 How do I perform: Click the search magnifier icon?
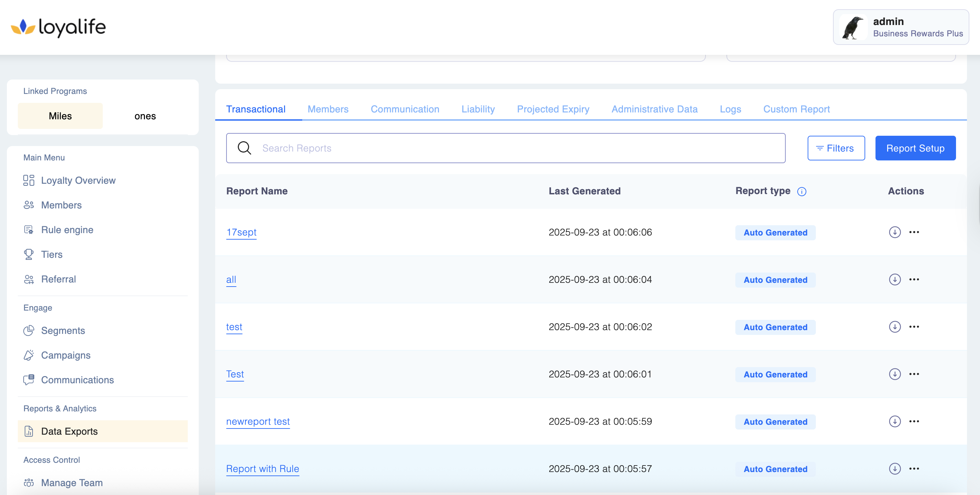pyautogui.click(x=244, y=148)
